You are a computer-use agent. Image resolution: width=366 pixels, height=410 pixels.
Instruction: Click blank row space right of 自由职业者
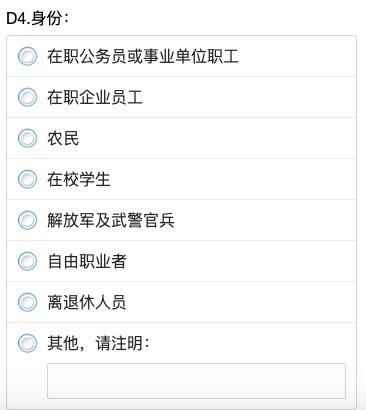pos(240,261)
